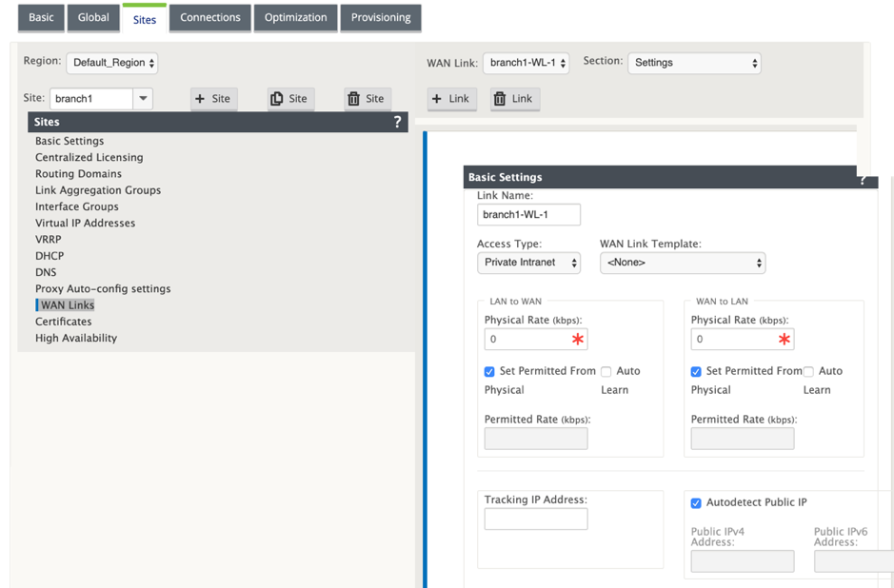Open the Basic Settings panel help icon
Viewport: 894px width, 588px height.
(x=863, y=180)
